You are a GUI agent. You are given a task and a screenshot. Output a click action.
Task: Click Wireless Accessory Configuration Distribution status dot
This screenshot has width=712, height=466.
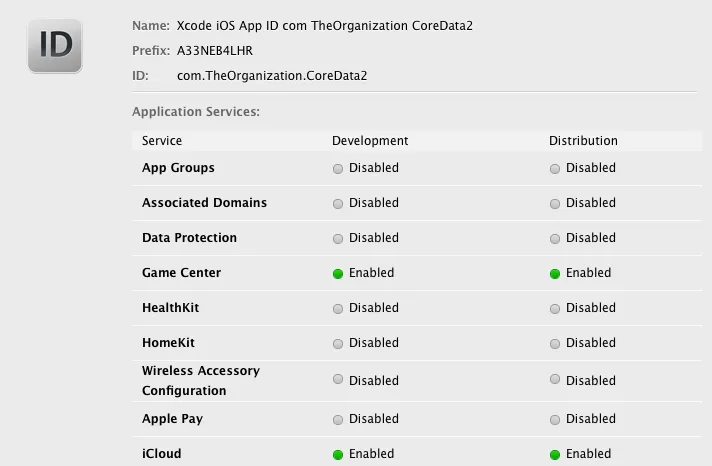pyautogui.click(x=555, y=379)
